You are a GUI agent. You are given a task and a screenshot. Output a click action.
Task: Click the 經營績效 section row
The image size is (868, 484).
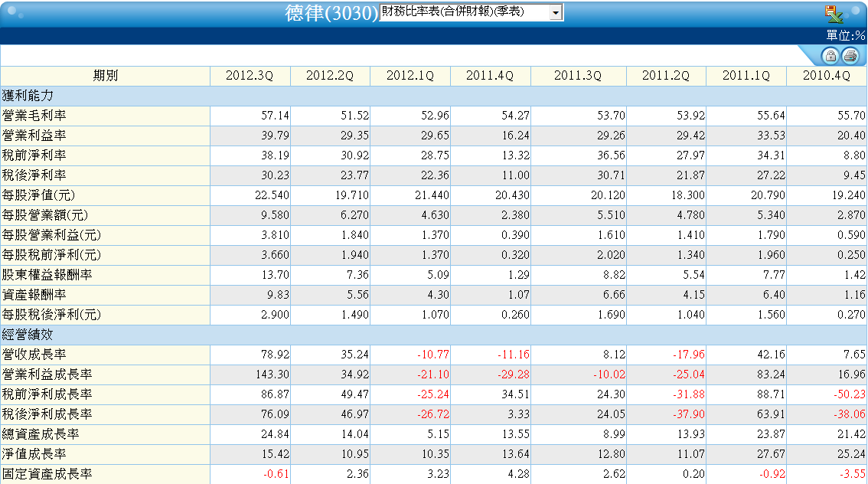(433, 335)
